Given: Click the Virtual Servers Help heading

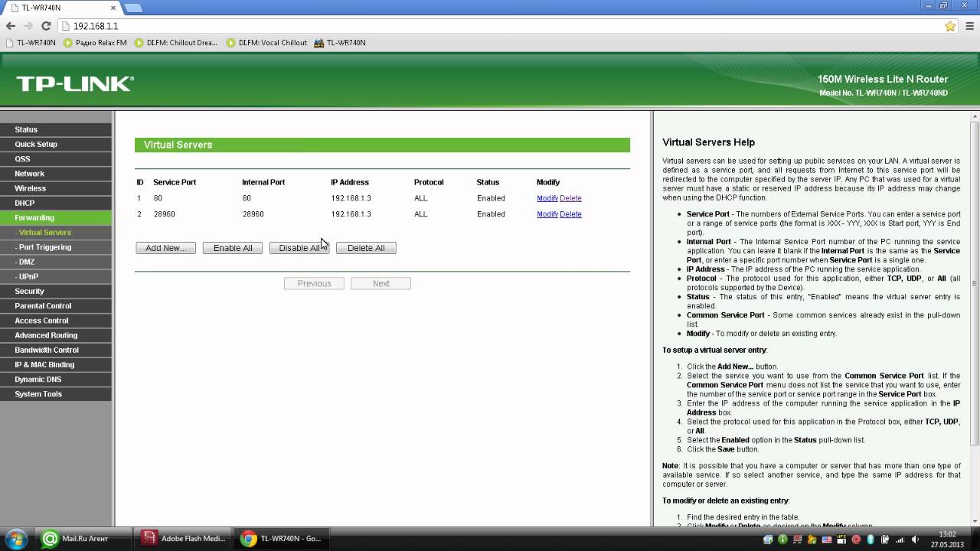Looking at the screenshot, I should tap(708, 142).
